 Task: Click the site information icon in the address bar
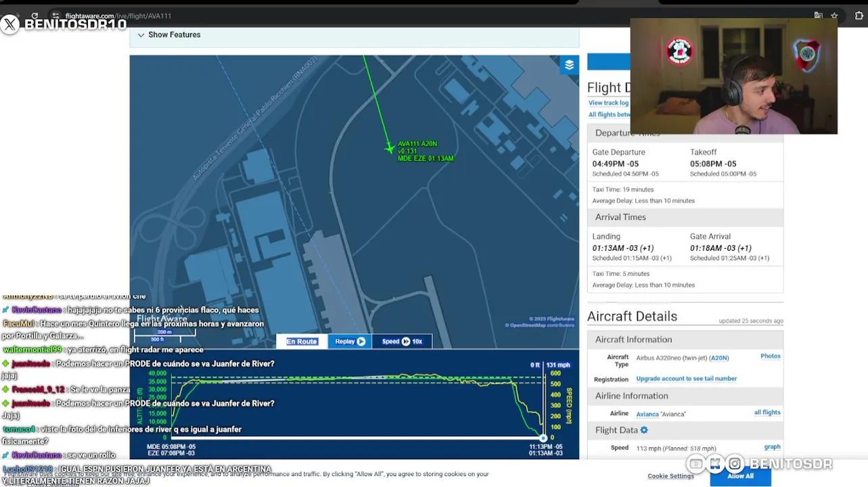[x=56, y=16]
